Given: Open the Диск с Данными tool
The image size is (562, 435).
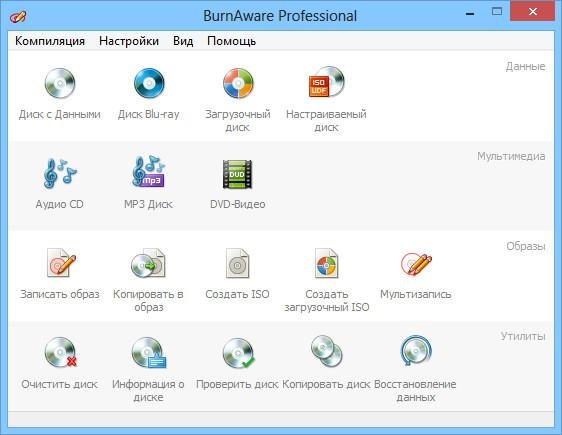Looking at the screenshot, I should point(59,94).
